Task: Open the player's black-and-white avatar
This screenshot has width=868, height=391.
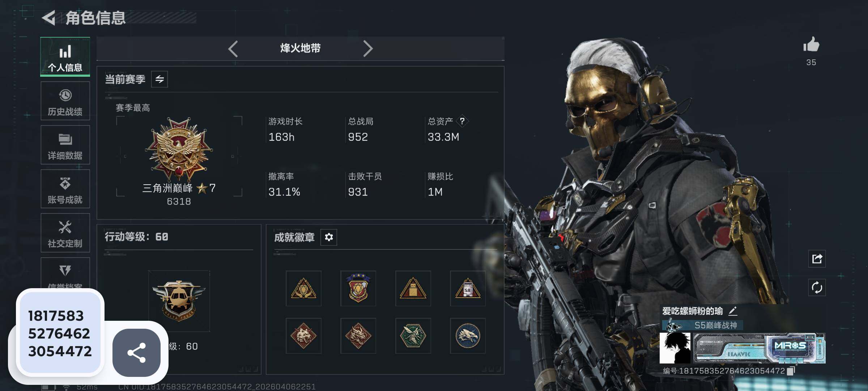Action: coord(675,348)
